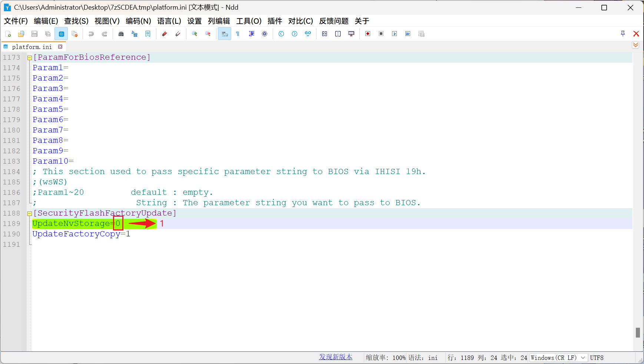The width and height of the screenshot is (644, 364).
Task: Toggle the indent guide icon
Action: coord(251,34)
